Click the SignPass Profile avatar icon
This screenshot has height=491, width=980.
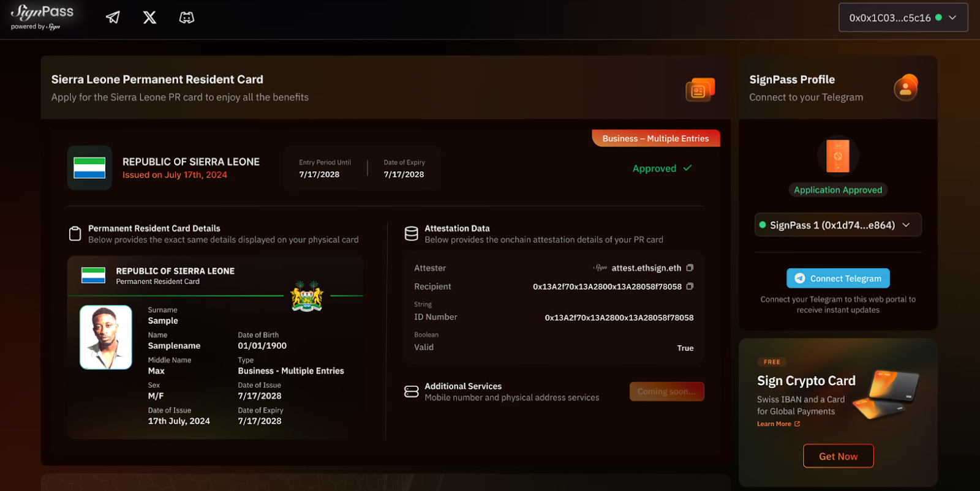click(x=905, y=88)
